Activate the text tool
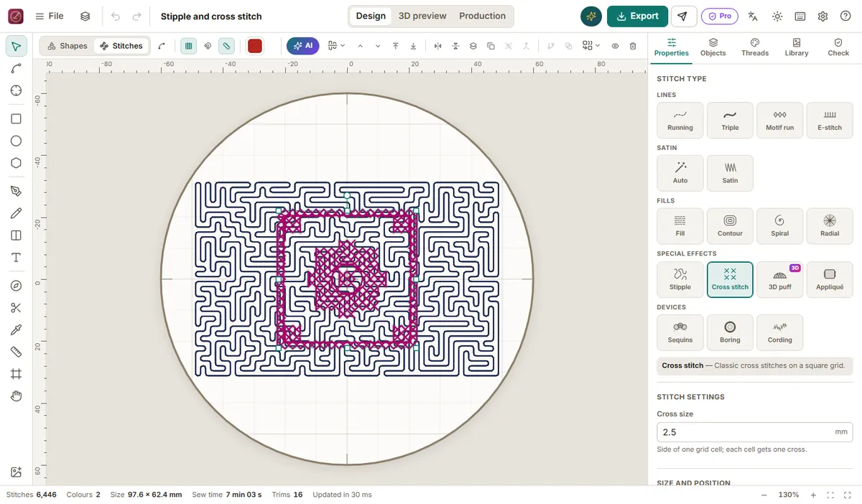 (x=16, y=257)
